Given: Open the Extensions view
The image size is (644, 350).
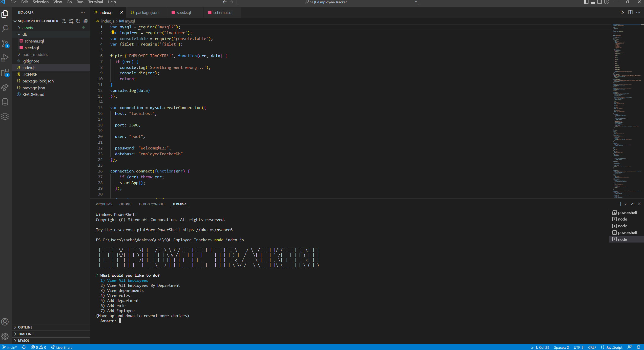Looking at the screenshot, I should (5, 73).
